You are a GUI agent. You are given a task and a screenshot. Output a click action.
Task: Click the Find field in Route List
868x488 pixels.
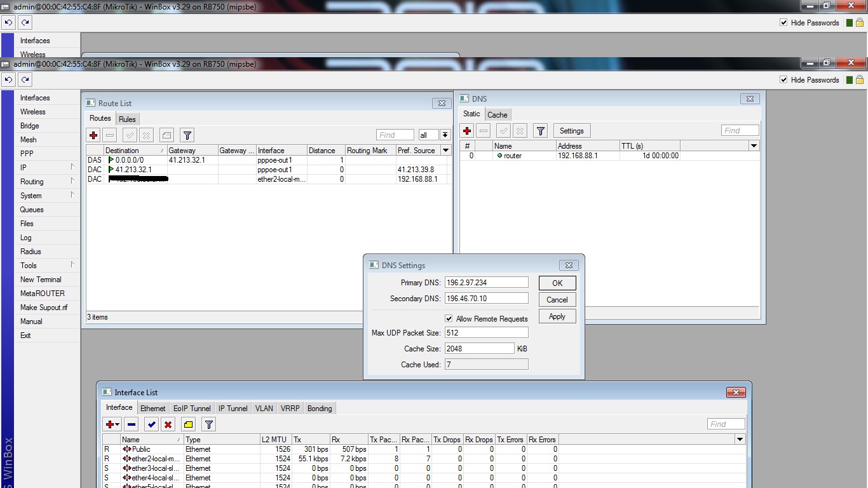(x=394, y=135)
